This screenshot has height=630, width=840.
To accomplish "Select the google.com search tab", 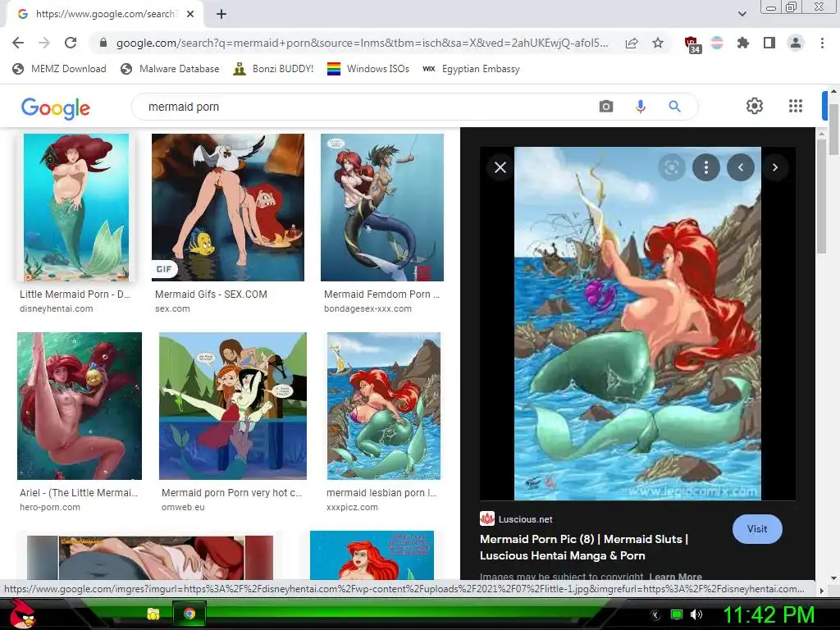I will [104, 14].
